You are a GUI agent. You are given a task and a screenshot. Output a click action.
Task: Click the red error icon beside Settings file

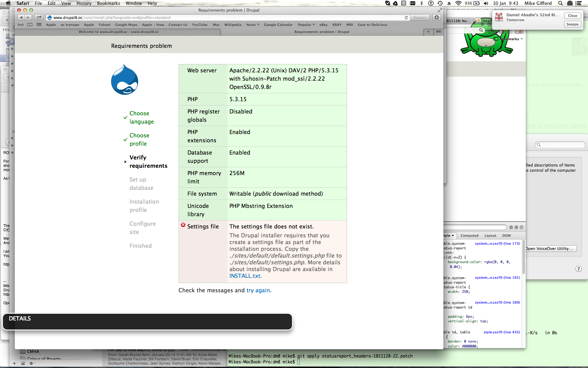pyautogui.click(x=183, y=225)
